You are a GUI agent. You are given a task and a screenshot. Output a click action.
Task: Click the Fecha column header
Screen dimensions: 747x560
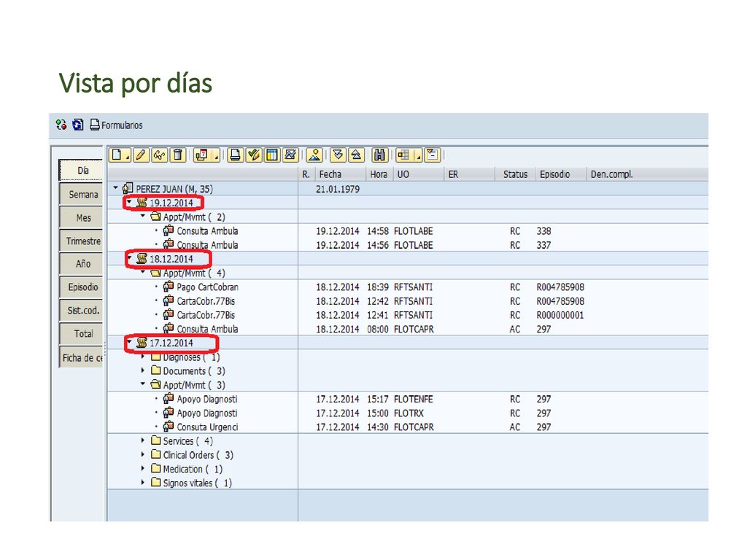[x=340, y=174]
